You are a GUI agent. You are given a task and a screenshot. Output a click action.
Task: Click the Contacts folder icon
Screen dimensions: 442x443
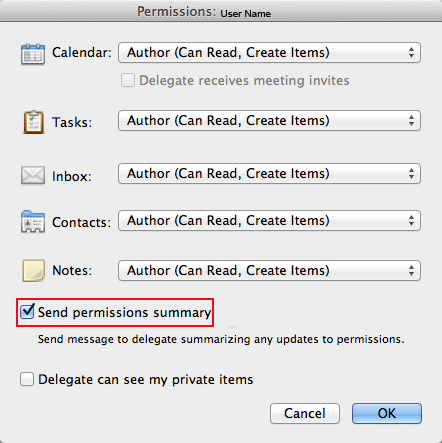point(33,222)
